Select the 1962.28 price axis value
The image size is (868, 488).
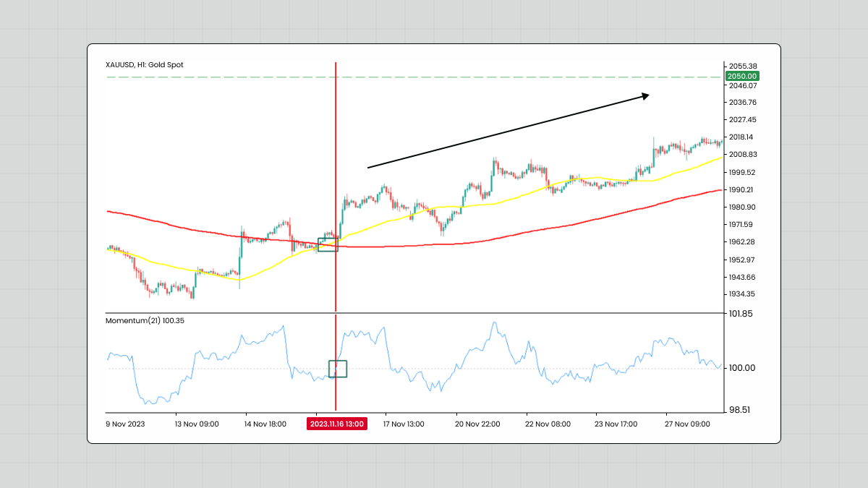click(742, 242)
